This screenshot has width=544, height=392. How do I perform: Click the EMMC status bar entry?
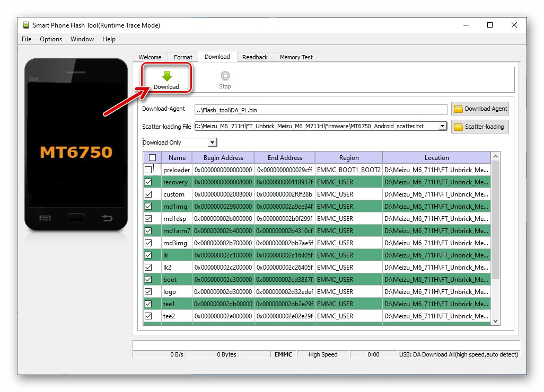point(284,354)
